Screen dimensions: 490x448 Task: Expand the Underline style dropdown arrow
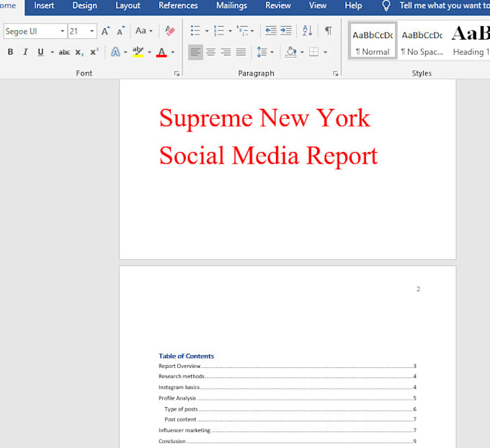coord(52,52)
